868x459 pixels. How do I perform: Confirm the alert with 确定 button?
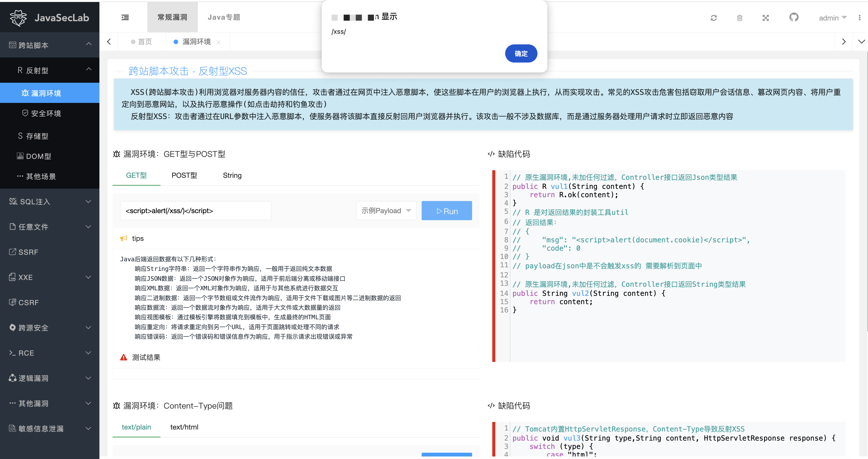click(521, 53)
